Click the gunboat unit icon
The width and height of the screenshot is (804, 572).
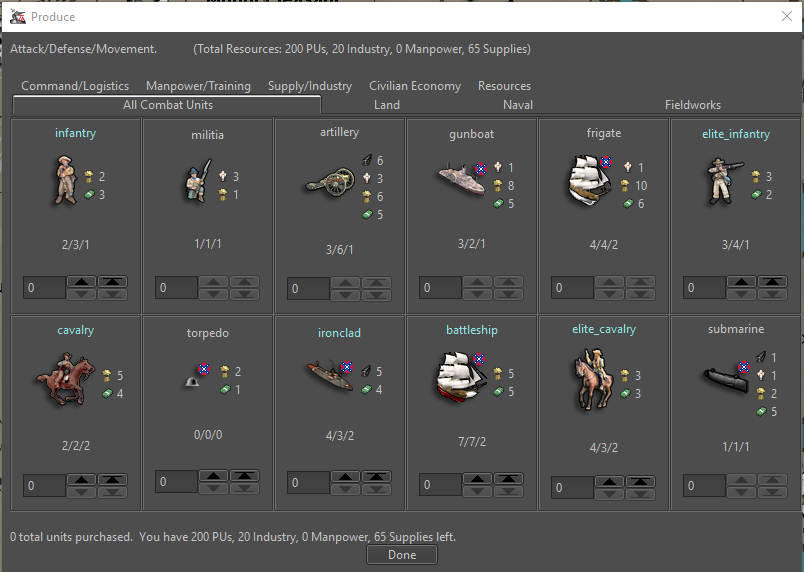(x=461, y=180)
